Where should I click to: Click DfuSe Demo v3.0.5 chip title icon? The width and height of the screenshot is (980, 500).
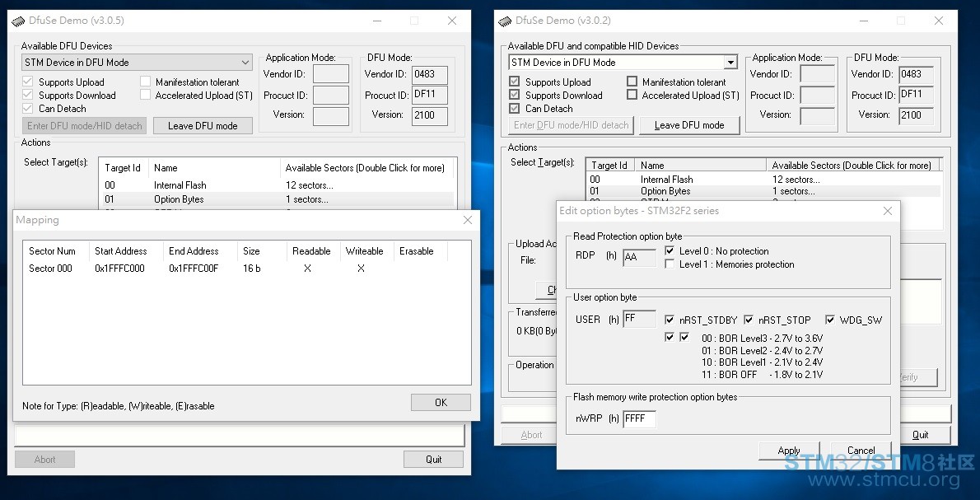point(18,21)
